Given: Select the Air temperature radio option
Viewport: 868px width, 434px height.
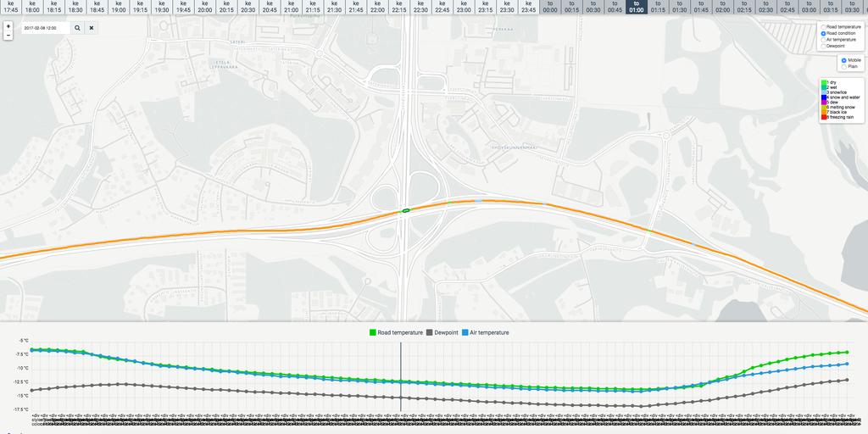Looking at the screenshot, I should [x=823, y=40].
